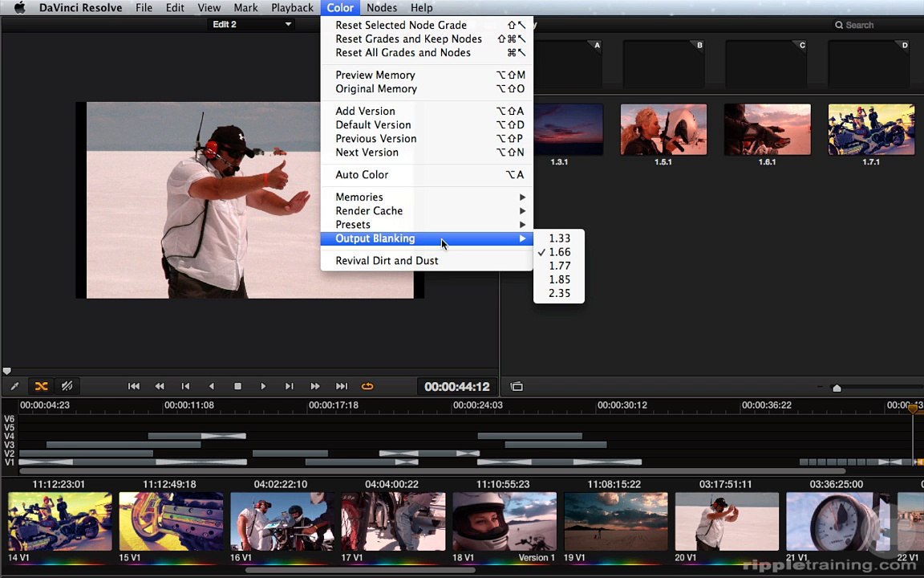
Task: Open the View menu
Action: tap(209, 8)
